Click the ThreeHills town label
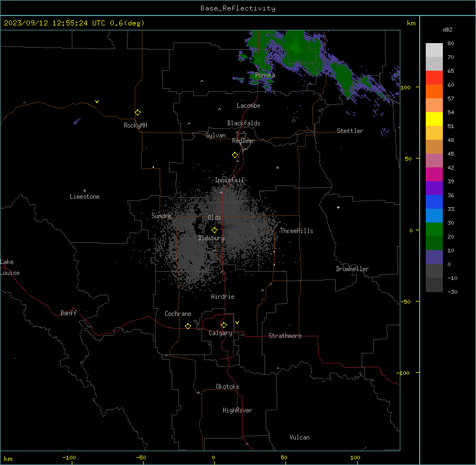This screenshot has width=476, height=465. tap(297, 231)
